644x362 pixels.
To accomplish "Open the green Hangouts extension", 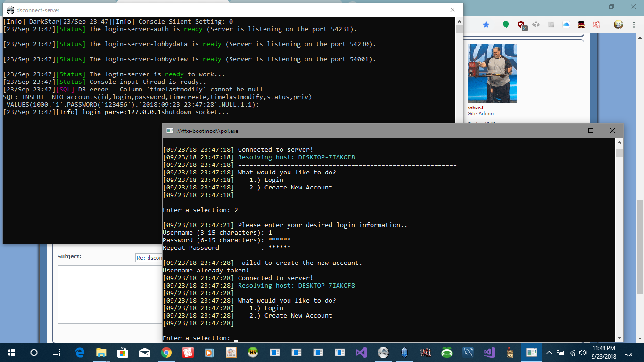I will tap(505, 25).
